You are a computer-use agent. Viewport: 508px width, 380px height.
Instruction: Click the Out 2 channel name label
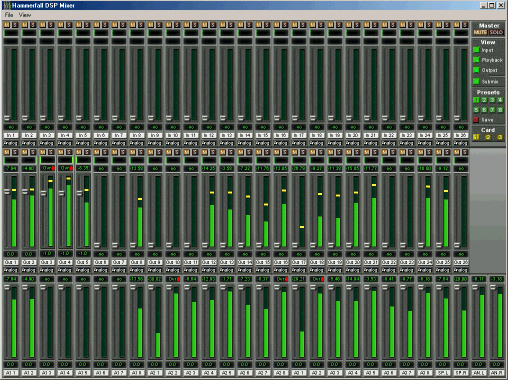[x=29, y=262]
